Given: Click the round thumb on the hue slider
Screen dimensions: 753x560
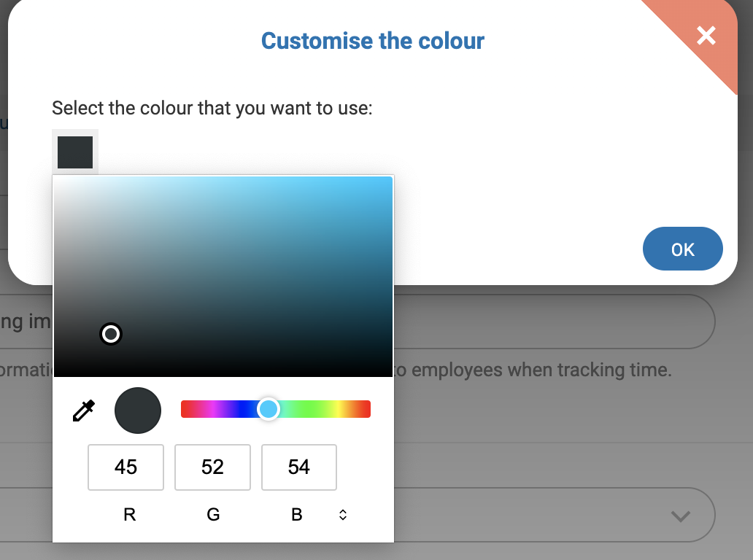Looking at the screenshot, I should point(269,409).
